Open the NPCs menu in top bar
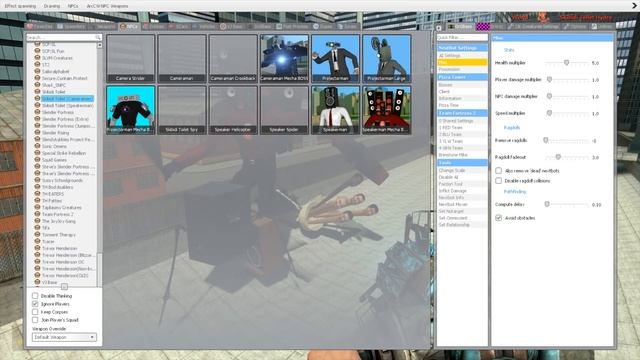The image size is (640, 360). point(73,6)
